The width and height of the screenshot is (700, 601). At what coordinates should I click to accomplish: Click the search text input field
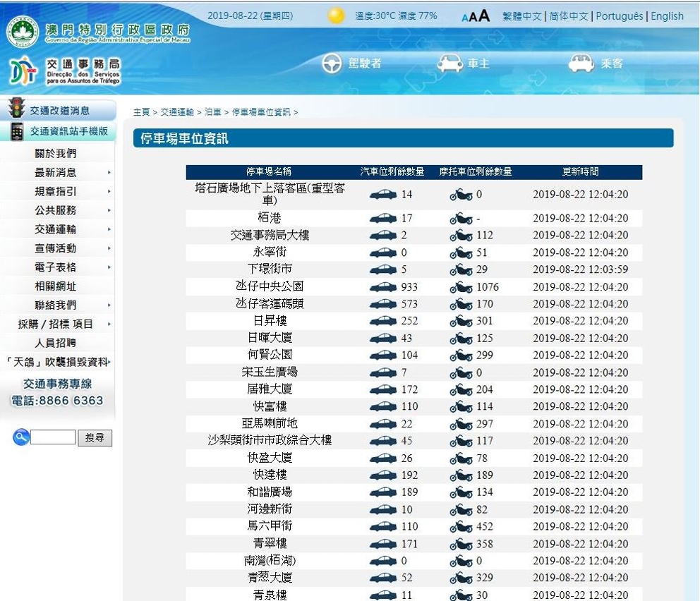(x=53, y=437)
